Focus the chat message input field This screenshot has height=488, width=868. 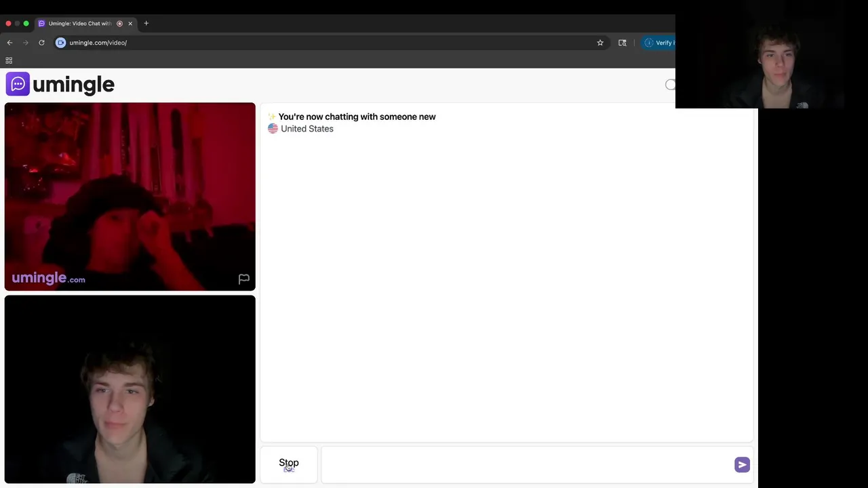(x=527, y=464)
